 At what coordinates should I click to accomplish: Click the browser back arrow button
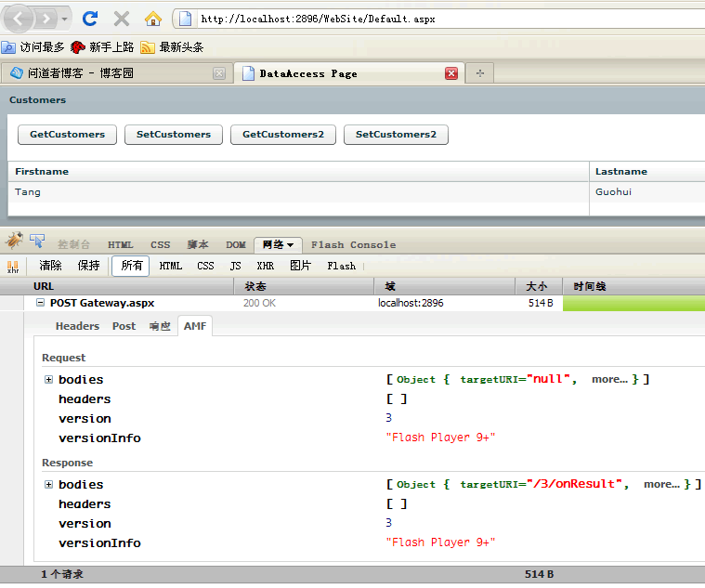pos(20,19)
